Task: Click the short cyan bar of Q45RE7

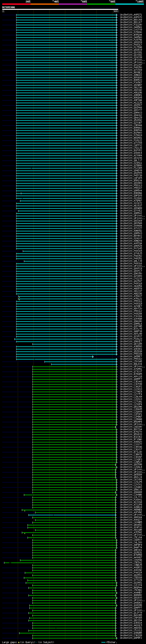Action: pos(55,357)
